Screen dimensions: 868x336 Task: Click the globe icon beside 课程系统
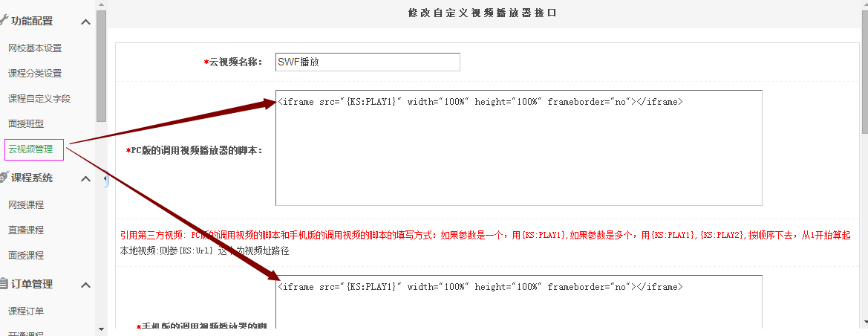5,178
